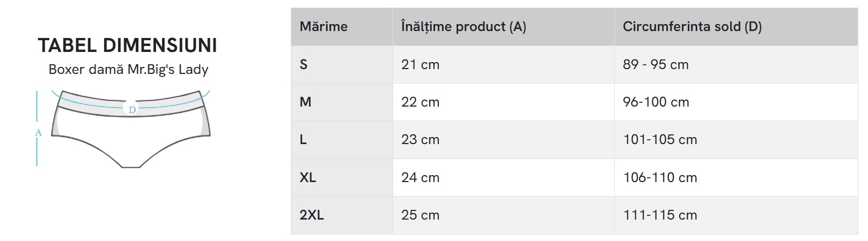Click the 25 cm height value

pyautogui.click(x=420, y=215)
